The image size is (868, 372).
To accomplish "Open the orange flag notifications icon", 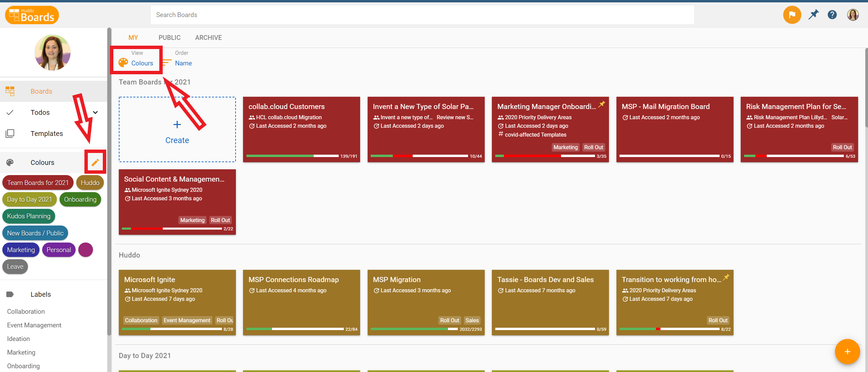I will [792, 15].
